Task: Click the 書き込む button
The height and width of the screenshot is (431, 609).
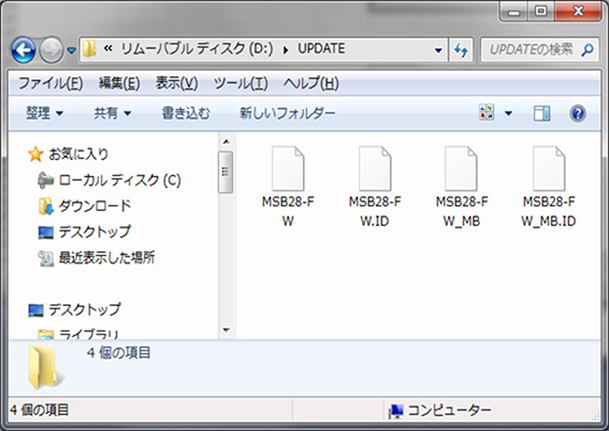Action: click(185, 113)
